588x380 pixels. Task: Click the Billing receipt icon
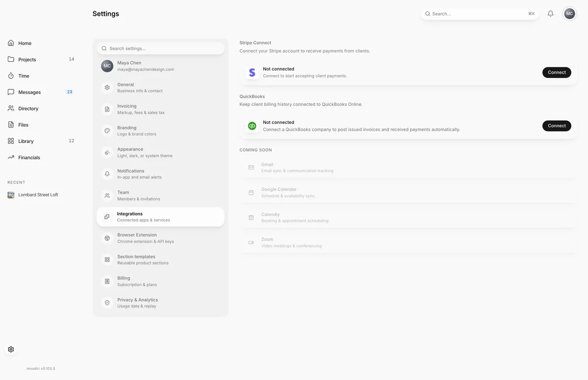pos(107,281)
